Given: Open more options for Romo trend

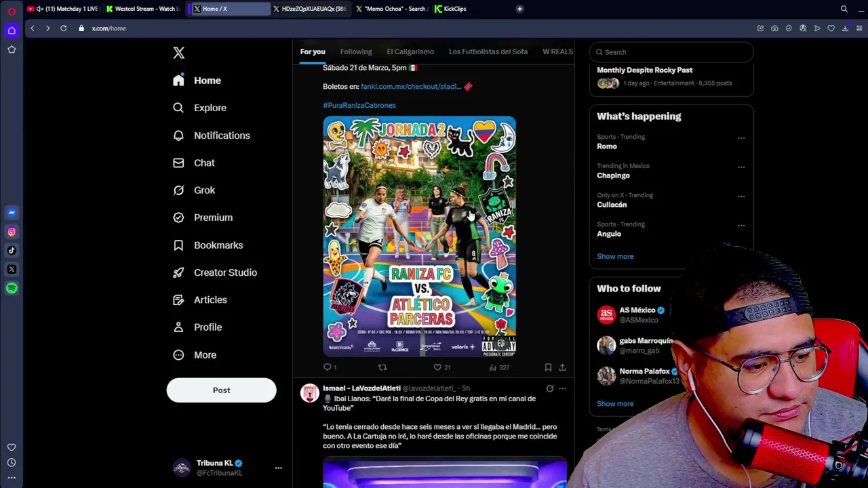Looking at the screenshot, I should pyautogui.click(x=741, y=138).
